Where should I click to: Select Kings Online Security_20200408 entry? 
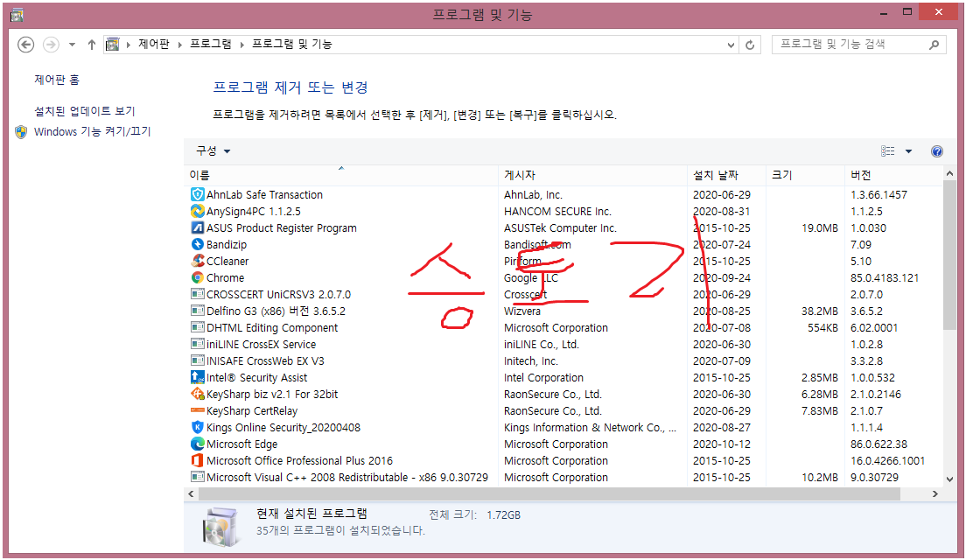pyautogui.click(x=283, y=428)
